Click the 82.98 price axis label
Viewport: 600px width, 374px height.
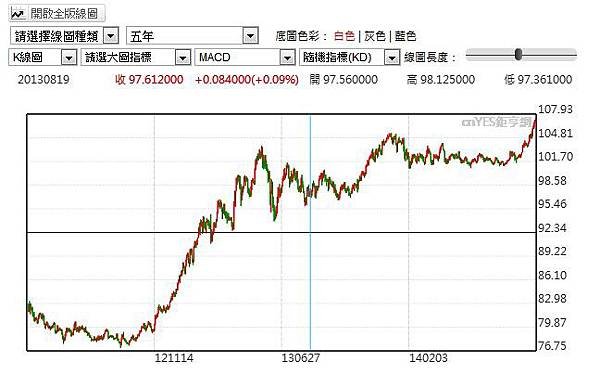pos(553,299)
